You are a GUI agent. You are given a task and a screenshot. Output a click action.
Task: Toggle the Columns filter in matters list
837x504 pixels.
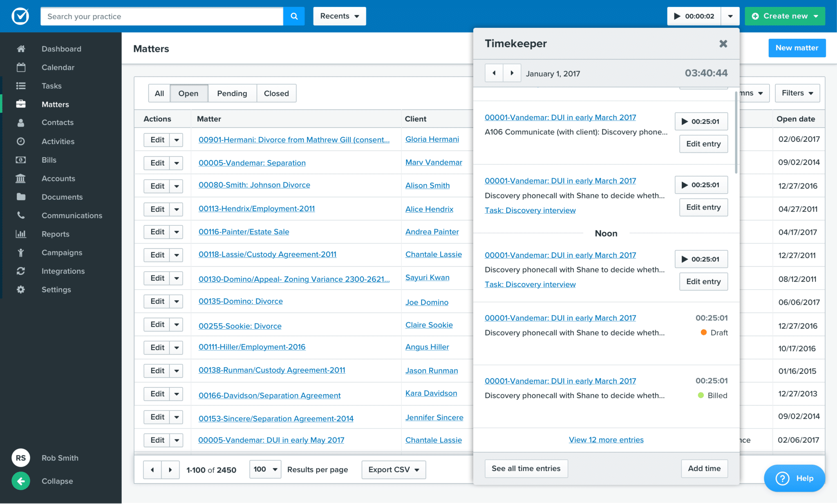[x=749, y=93]
